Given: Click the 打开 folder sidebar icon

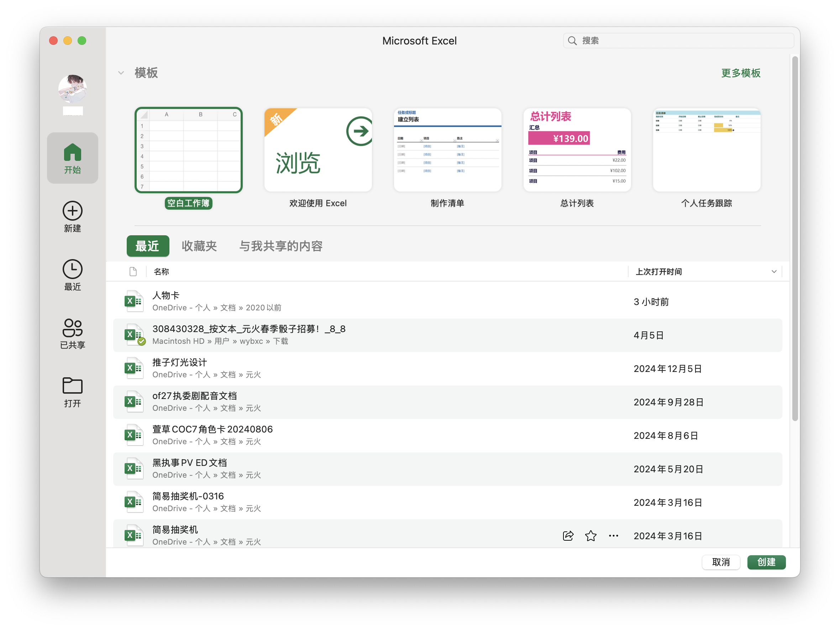Looking at the screenshot, I should click(x=73, y=386).
